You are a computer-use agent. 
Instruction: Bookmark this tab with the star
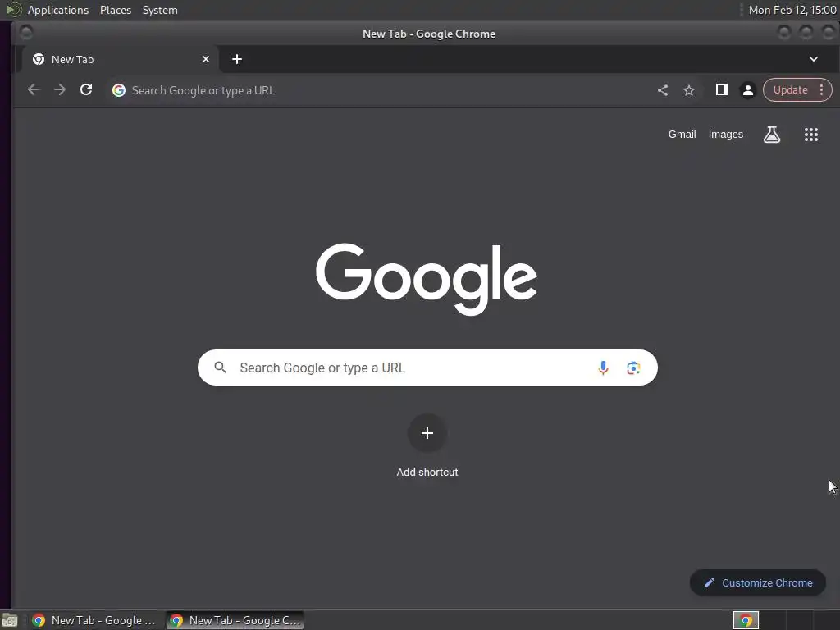point(689,90)
